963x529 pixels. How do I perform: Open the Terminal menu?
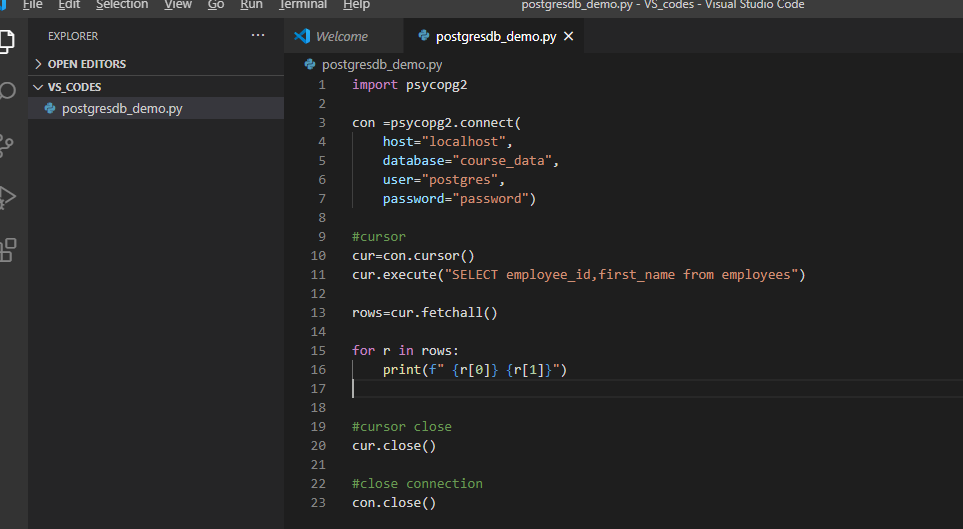[x=303, y=5]
